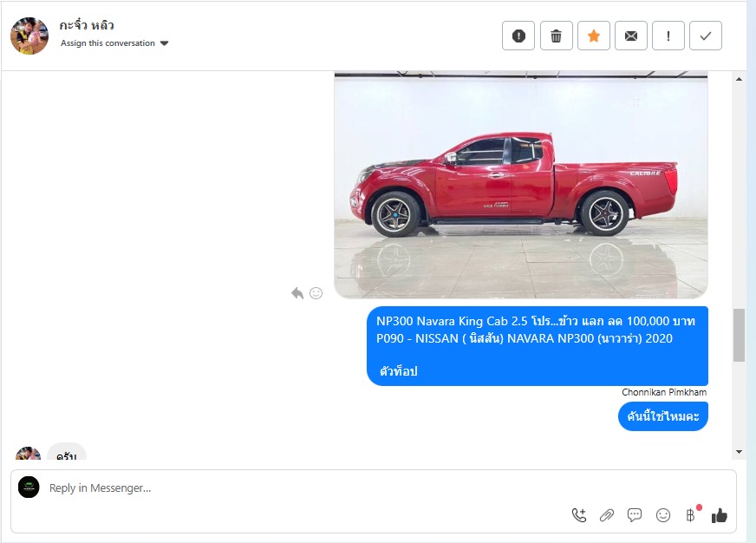Flag conversation with exclamation mark icon
Viewport: 756px width, 543px height.
click(668, 36)
